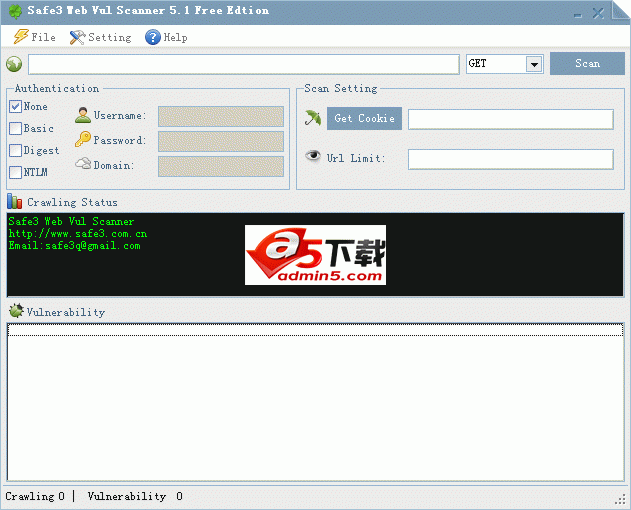Click the target URL input field
Screen dimensions: 631x510
244,64
